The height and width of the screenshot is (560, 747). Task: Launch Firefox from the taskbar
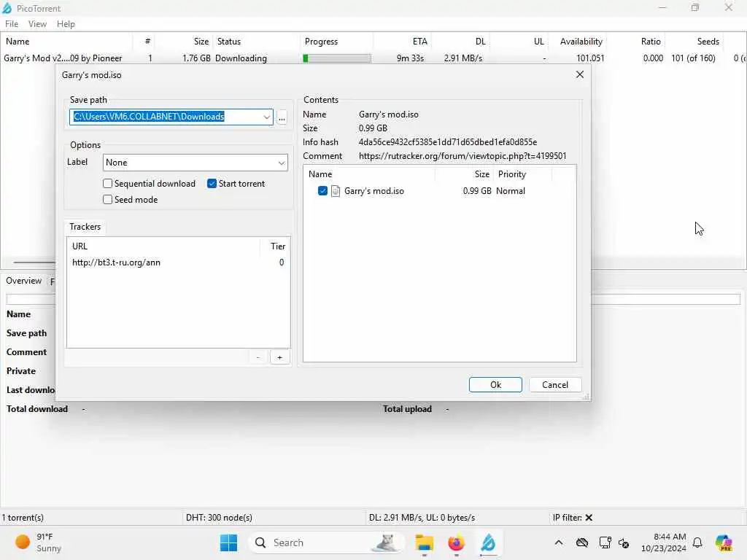click(456, 542)
